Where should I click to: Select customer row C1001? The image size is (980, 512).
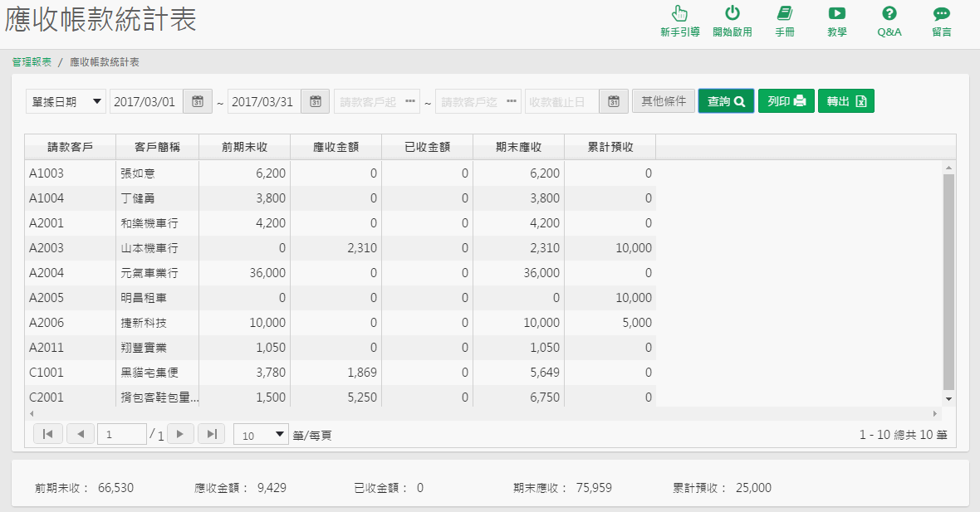[340, 373]
